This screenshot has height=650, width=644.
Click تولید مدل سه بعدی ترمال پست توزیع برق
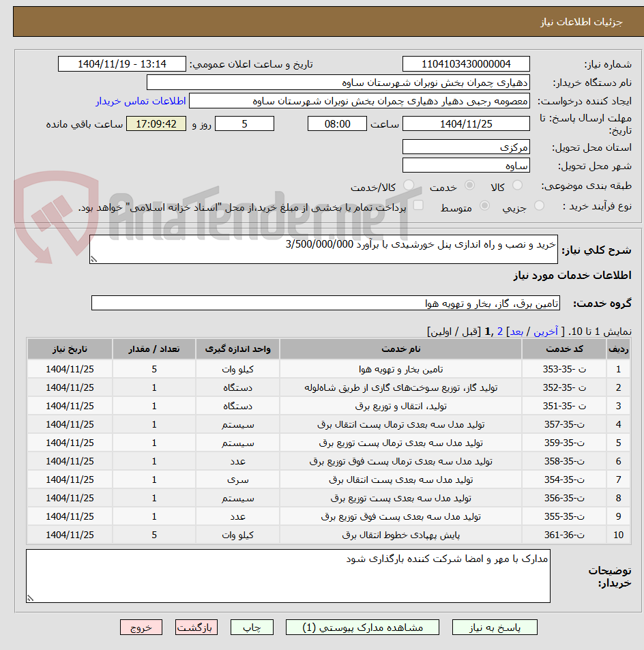pos(400,443)
